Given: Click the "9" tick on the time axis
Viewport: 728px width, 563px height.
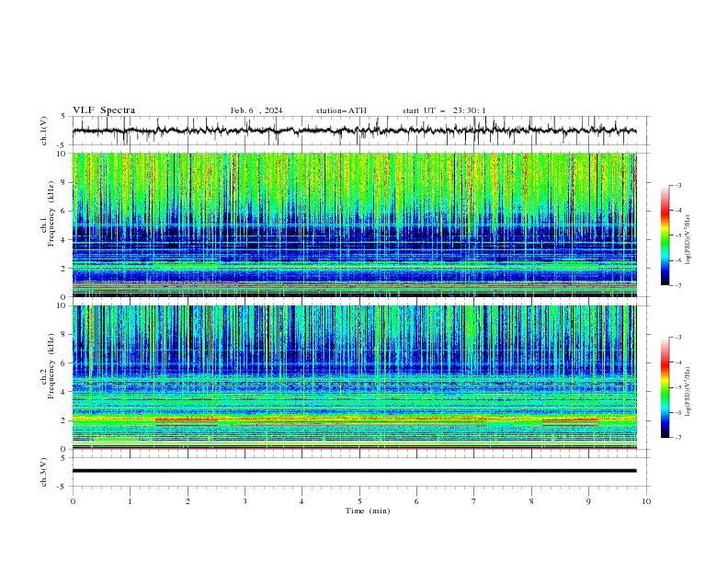Looking at the screenshot, I should click(x=588, y=501).
